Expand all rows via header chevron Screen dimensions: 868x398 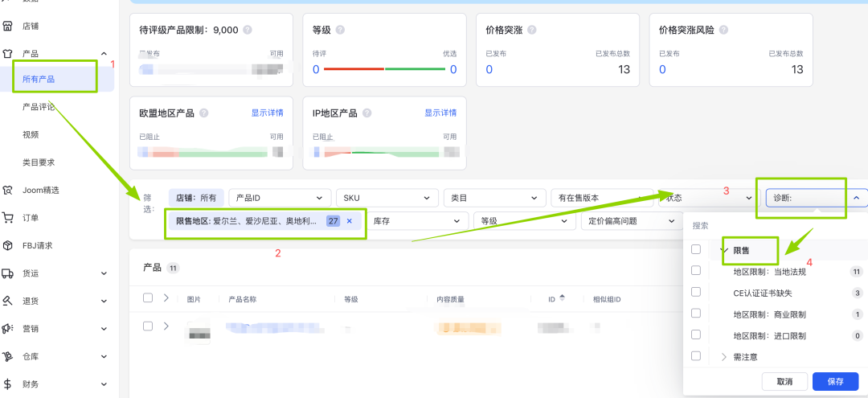tap(166, 297)
